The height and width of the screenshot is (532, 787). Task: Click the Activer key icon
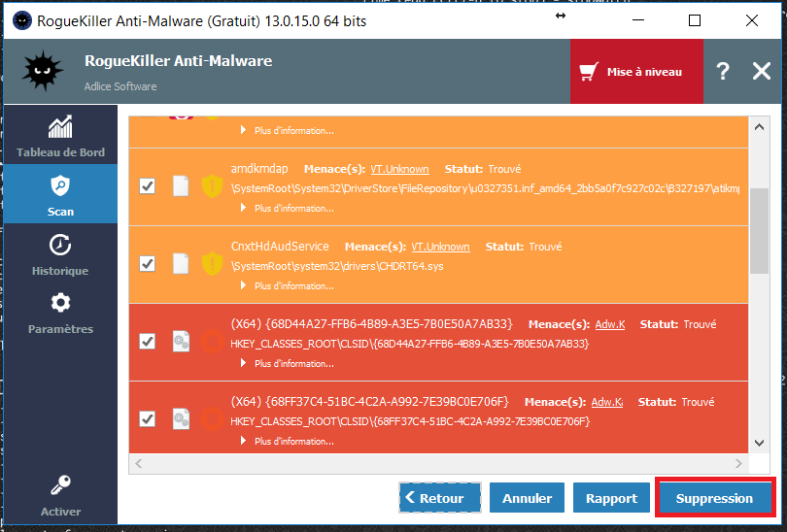(60, 484)
